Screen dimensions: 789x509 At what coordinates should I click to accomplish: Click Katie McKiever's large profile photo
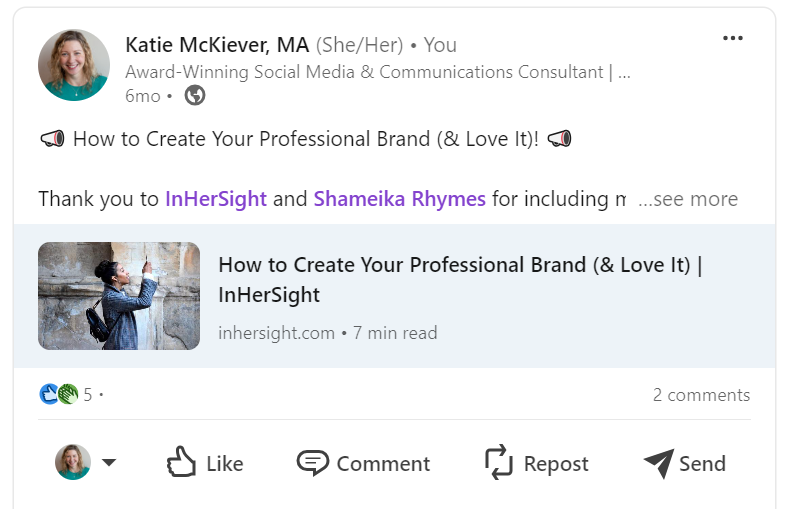(74, 65)
